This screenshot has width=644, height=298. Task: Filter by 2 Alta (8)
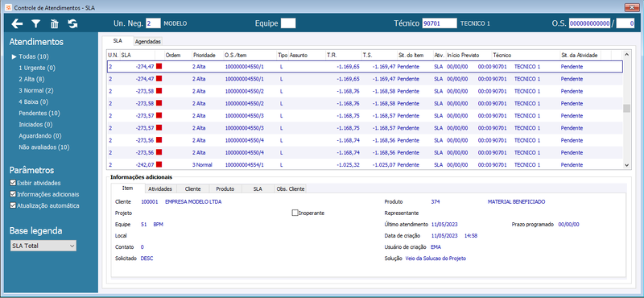pyautogui.click(x=31, y=79)
